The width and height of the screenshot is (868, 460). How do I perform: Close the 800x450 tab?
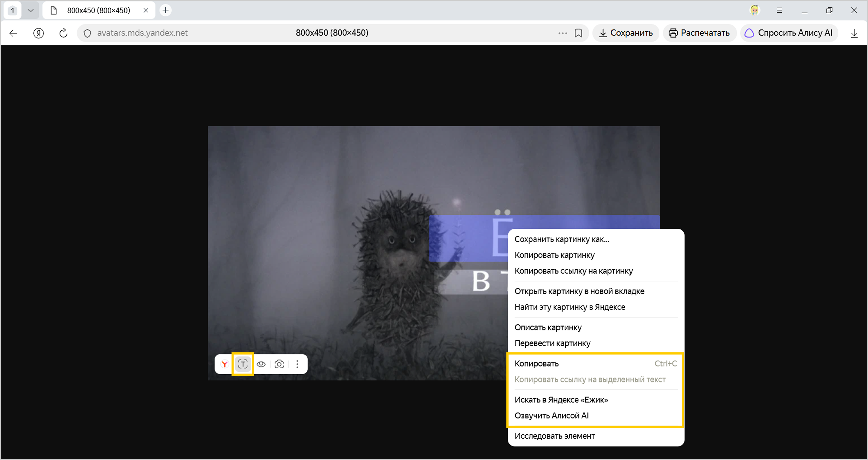click(x=146, y=10)
